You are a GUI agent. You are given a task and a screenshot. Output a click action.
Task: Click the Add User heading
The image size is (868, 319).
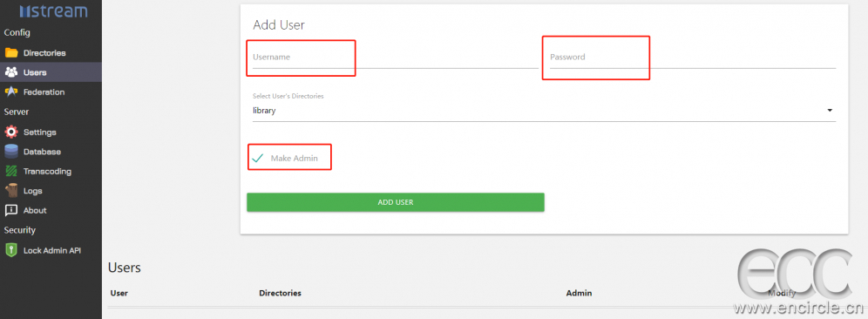click(x=279, y=25)
